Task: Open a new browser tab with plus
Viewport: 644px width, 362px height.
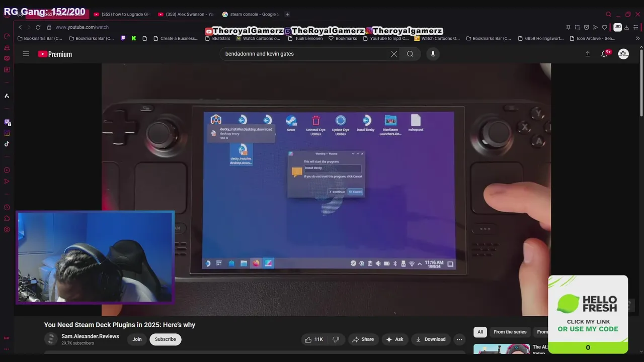Action: coord(287,14)
